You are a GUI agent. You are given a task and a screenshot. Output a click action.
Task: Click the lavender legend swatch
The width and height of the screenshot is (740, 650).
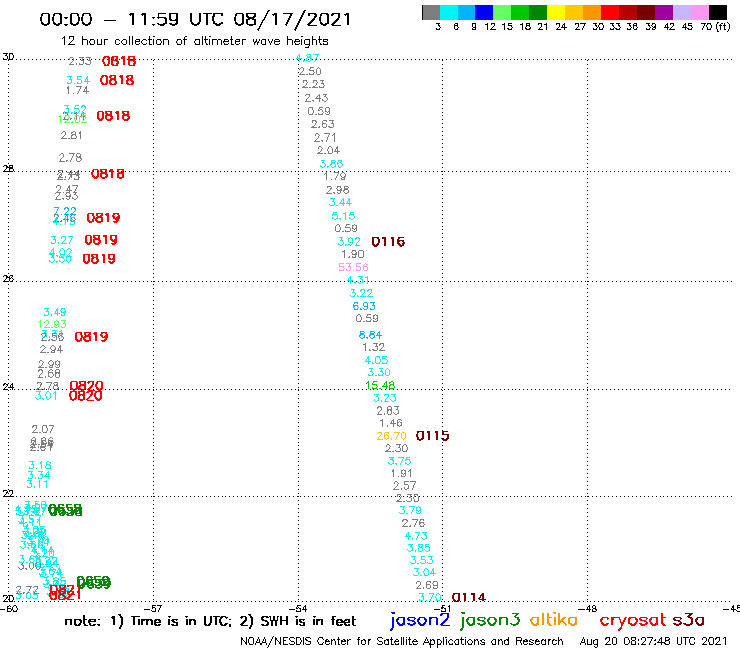(681, 12)
